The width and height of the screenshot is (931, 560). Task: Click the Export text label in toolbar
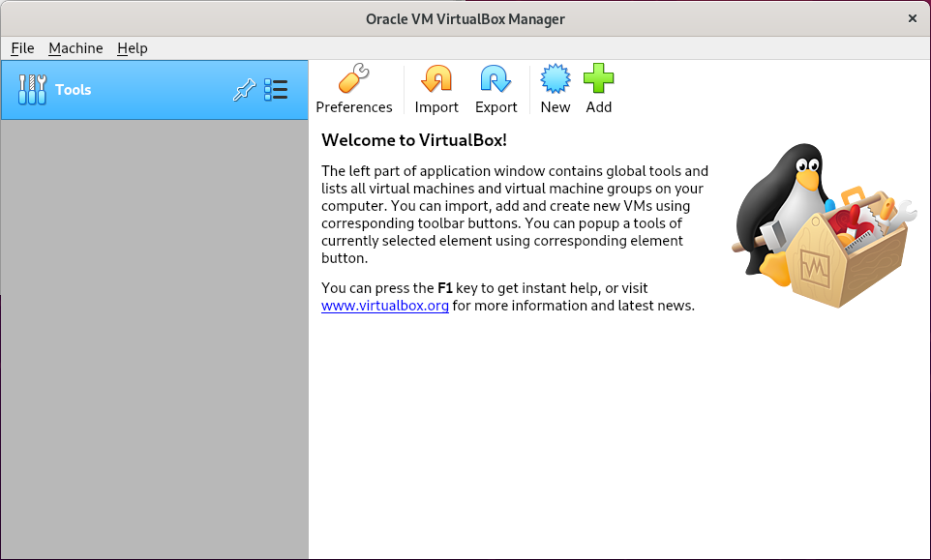click(496, 107)
